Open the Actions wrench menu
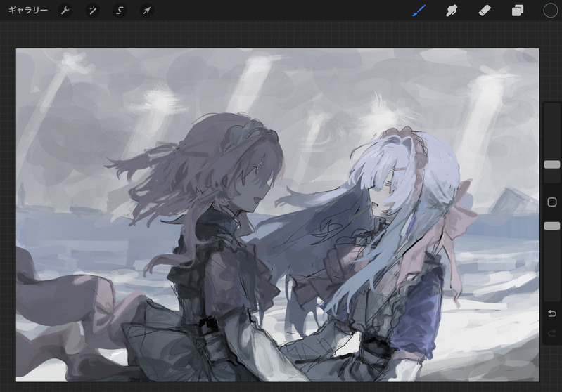 pos(65,11)
